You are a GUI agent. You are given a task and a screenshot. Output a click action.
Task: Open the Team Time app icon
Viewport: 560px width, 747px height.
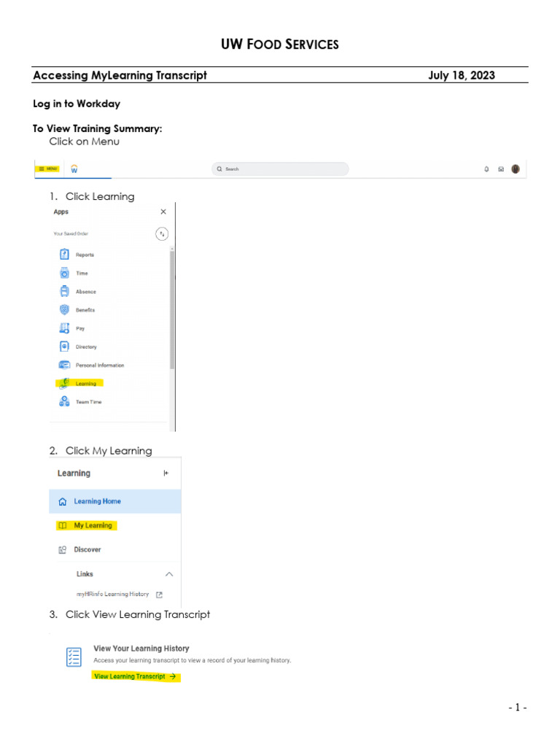[x=64, y=402]
